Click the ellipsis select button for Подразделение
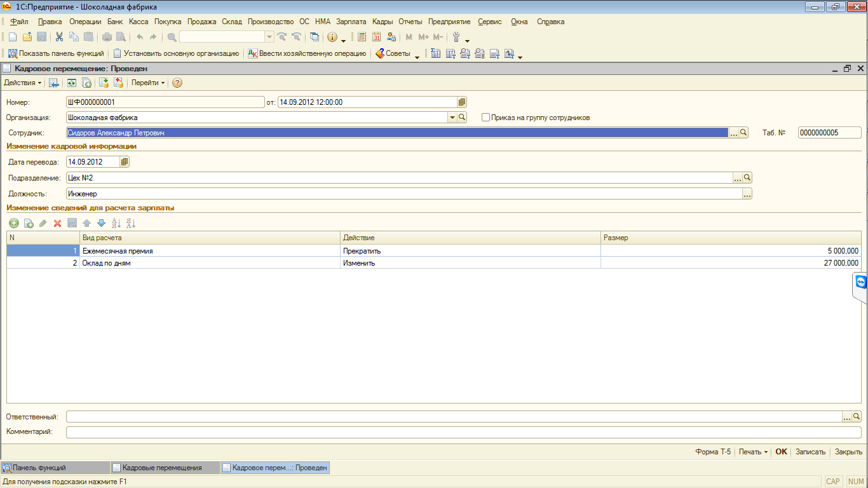This screenshot has width=868, height=488. 738,178
